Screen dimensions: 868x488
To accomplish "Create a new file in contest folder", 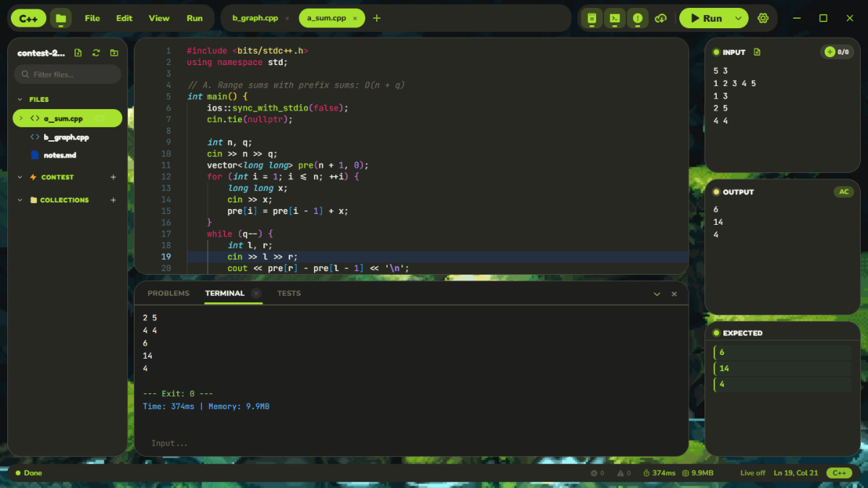I will [78, 53].
